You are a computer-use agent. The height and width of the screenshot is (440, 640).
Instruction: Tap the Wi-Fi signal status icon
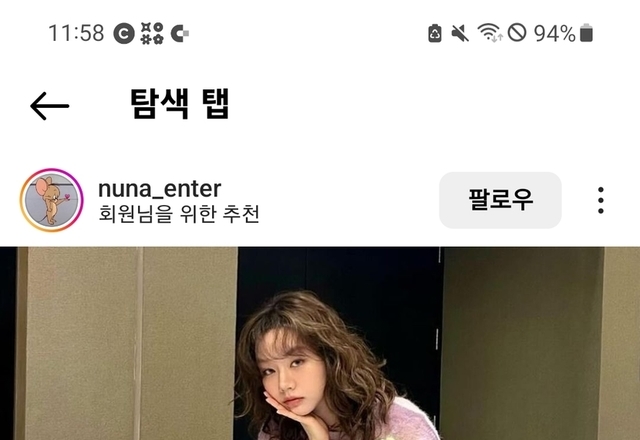pos(490,33)
